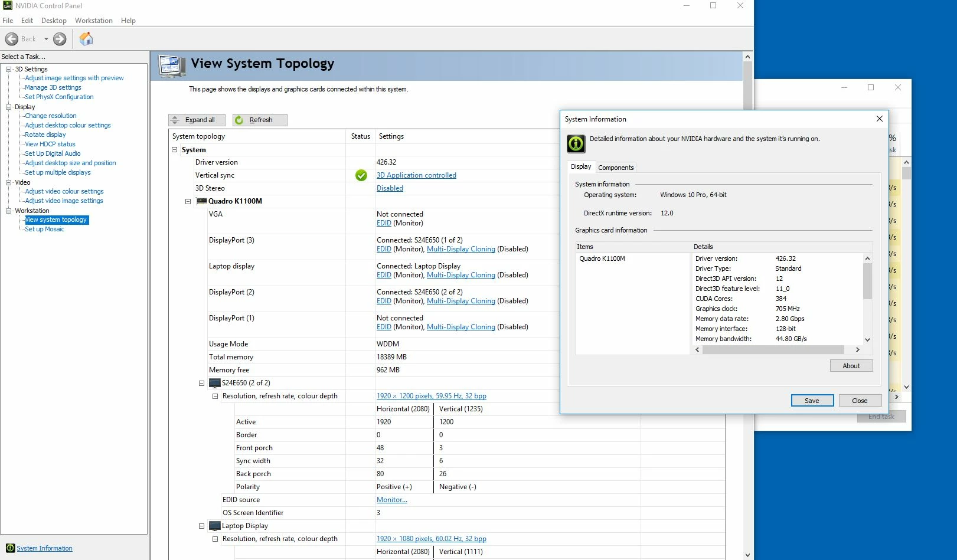
Task: Open the Home icon in toolbar
Action: [86, 39]
